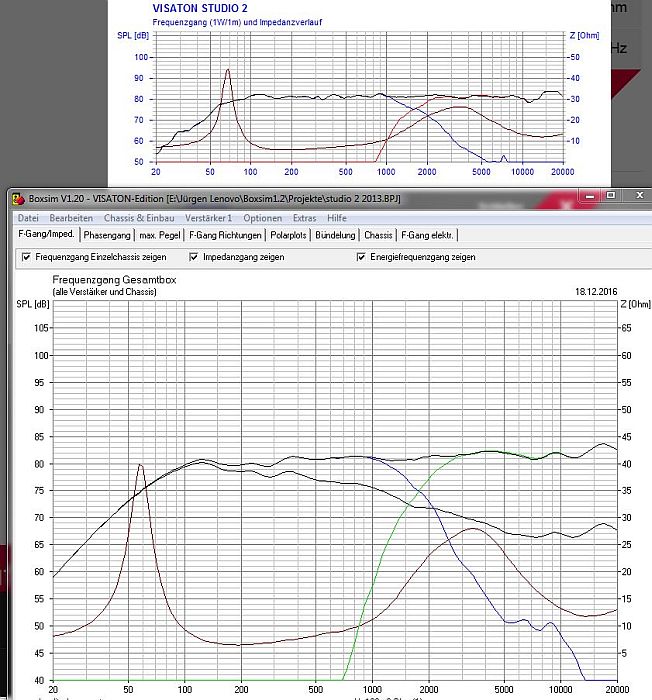Open the Verstärker 1 menu
652x700 pixels.
209,218
